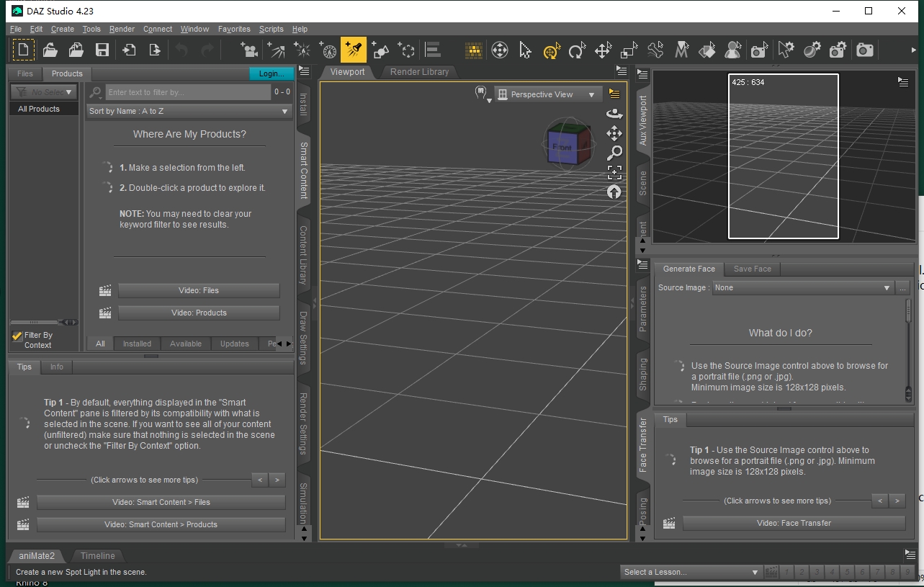
Task: Open the Render menu
Action: 122,29
